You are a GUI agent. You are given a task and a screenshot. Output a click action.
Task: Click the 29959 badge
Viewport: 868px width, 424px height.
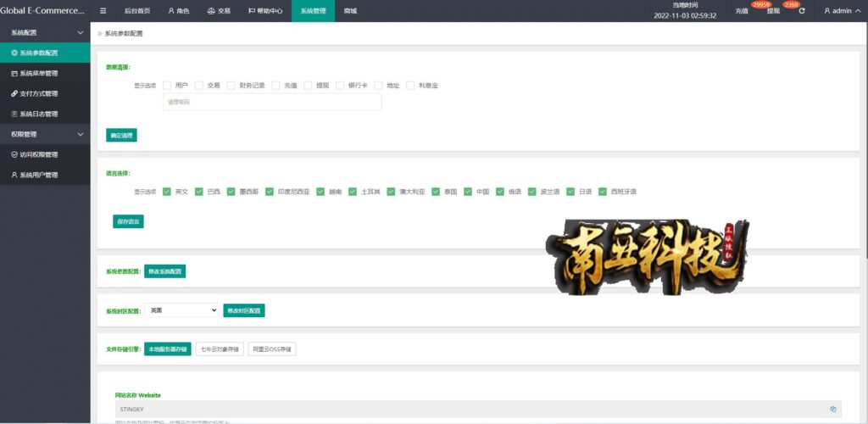[x=761, y=5]
